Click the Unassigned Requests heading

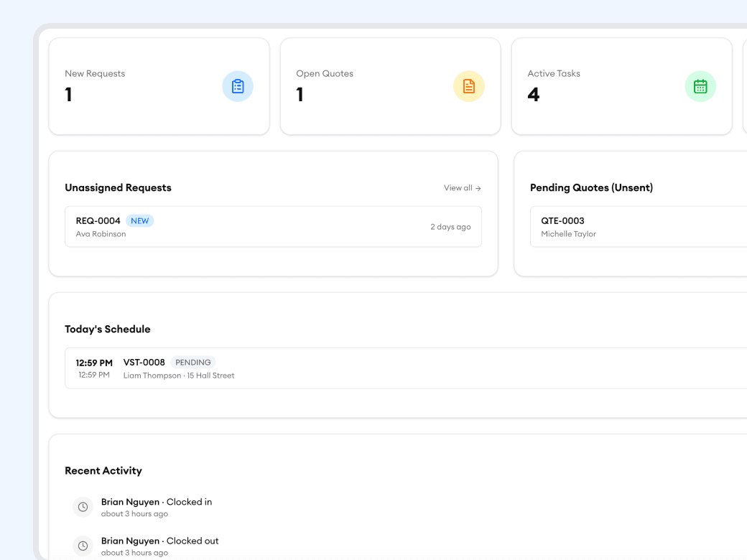118,187
